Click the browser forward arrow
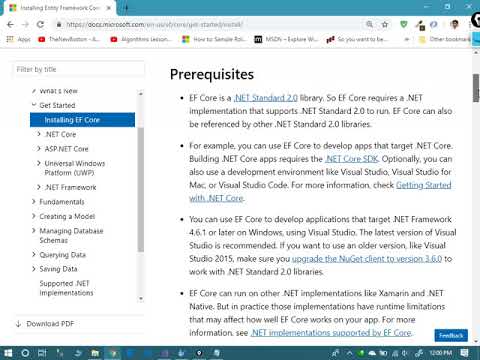This screenshot has height=360, width=480. click(25, 24)
